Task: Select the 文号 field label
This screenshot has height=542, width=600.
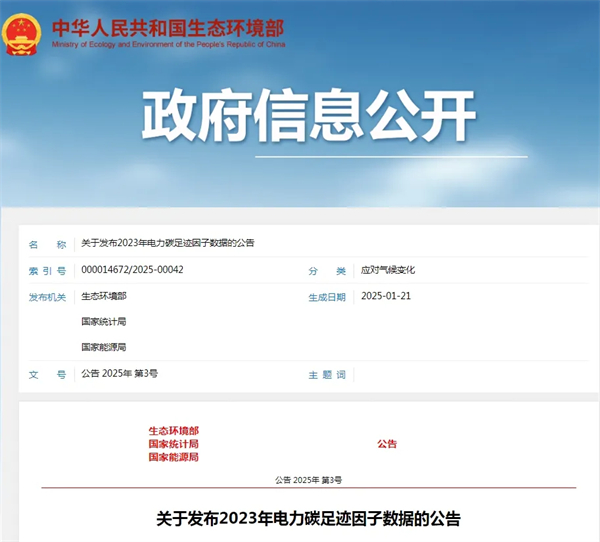Action: click(x=47, y=375)
